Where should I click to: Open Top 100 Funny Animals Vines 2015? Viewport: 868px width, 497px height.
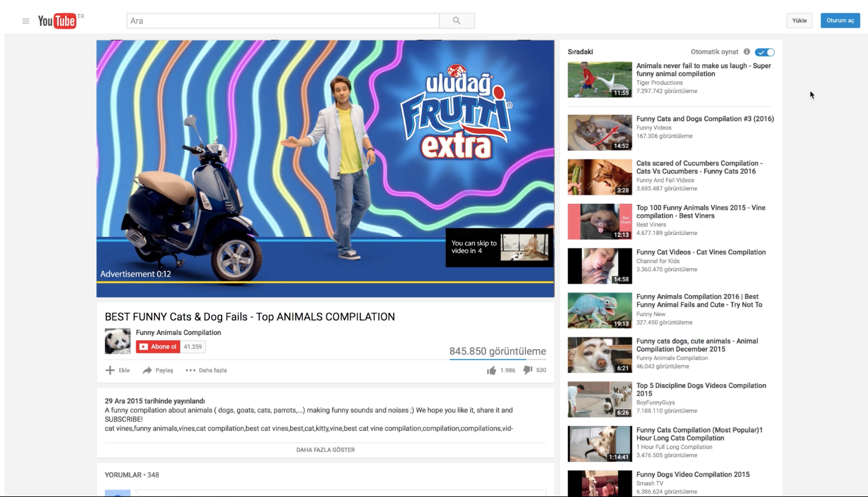[701, 212]
